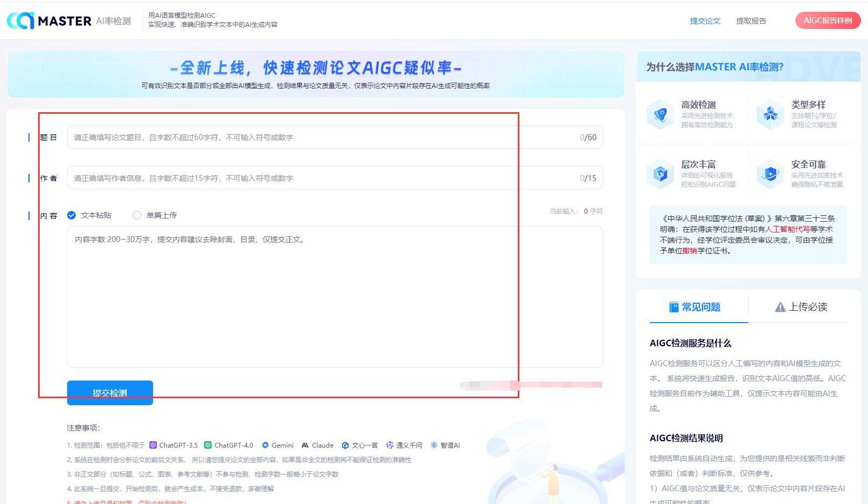
Task: Click the AIGC检测结果说明 heading
Action: tap(686, 438)
